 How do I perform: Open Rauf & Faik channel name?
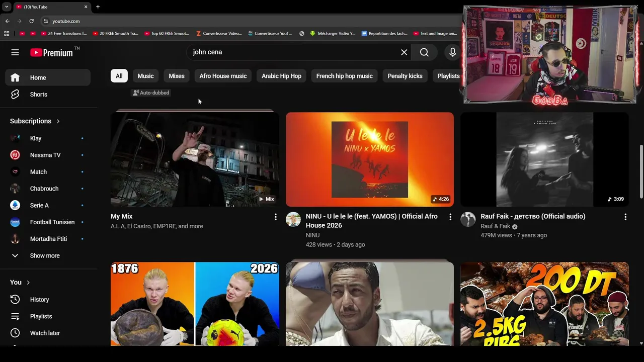click(x=496, y=226)
